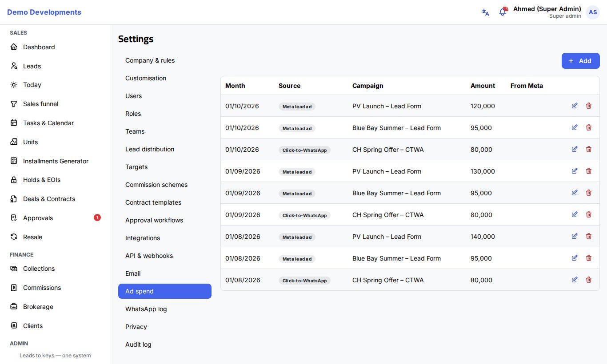
Task: Go to Collections under Finance
Action: tap(55, 269)
